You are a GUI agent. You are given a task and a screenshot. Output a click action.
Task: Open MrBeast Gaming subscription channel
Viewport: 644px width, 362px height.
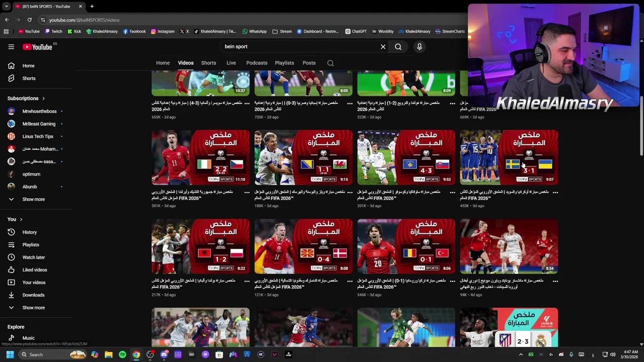pyautogui.click(x=36, y=124)
